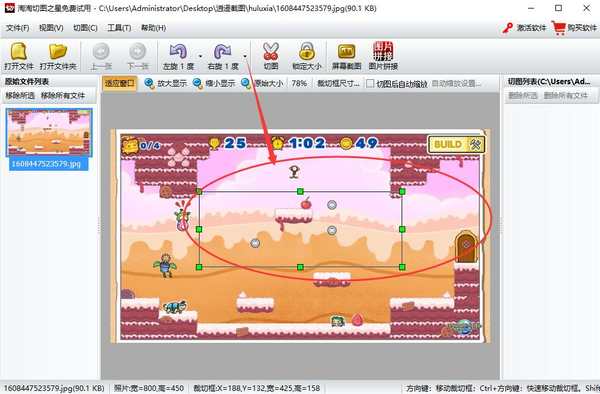Screen dimensions: 600x394
Task: Open the 工具(T) menu
Action: click(x=119, y=28)
